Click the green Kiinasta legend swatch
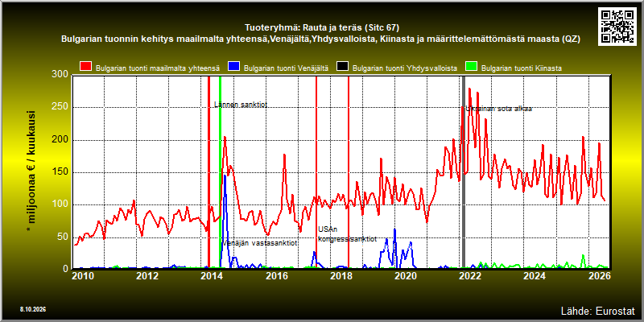Image resolution: width=644 pixels, height=322 pixels. coord(471,68)
